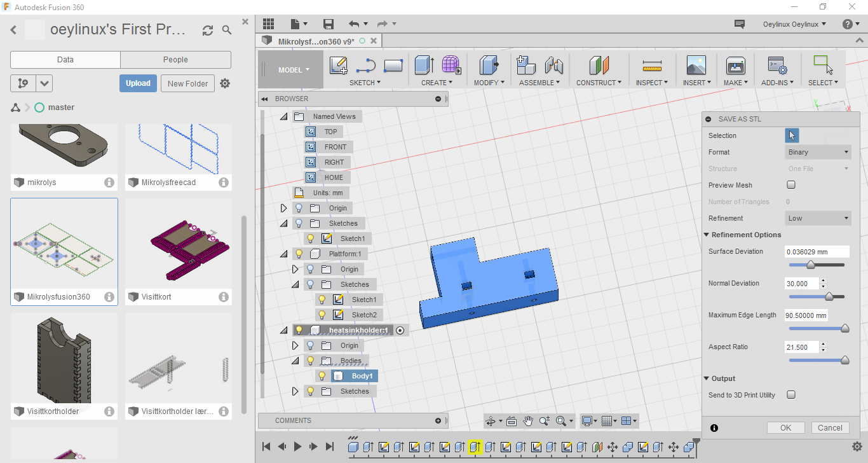
Task: Activate heatsinkholder:1 component radio button
Action: (400, 330)
